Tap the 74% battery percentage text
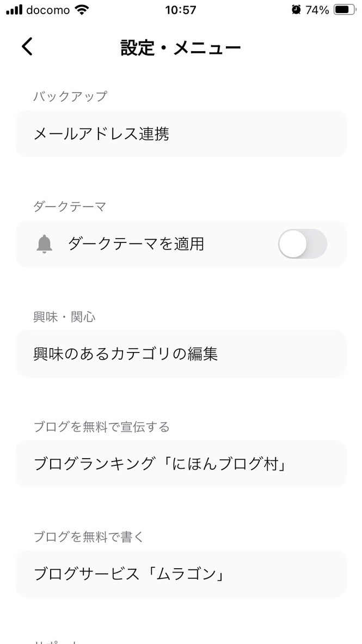The height and width of the screenshot is (644, 362). pyautogui.click(x=317, y=10)
